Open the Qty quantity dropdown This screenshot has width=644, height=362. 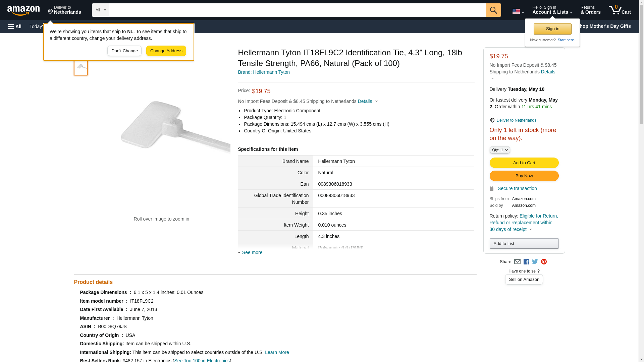[499, 150]
